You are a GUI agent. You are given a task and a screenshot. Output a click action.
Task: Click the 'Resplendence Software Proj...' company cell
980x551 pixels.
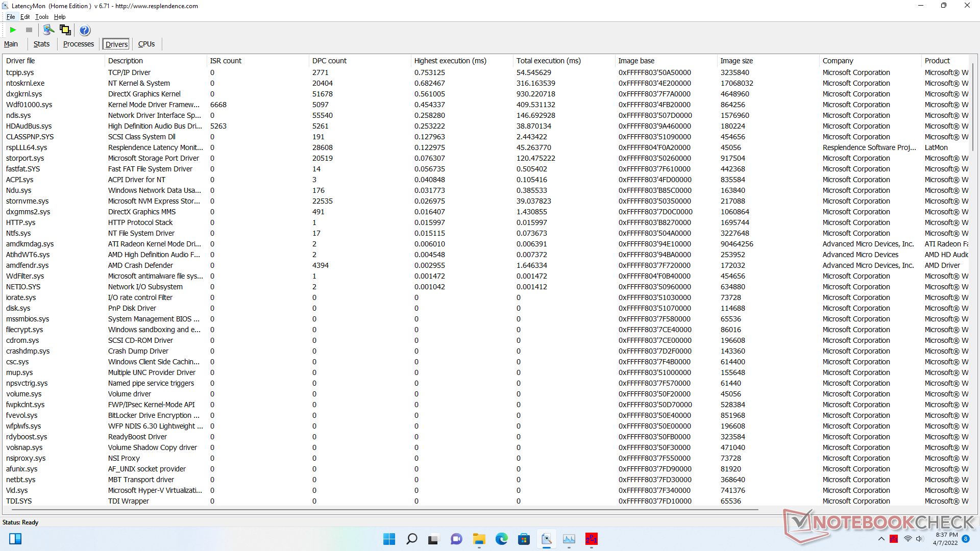pos(869,147)
